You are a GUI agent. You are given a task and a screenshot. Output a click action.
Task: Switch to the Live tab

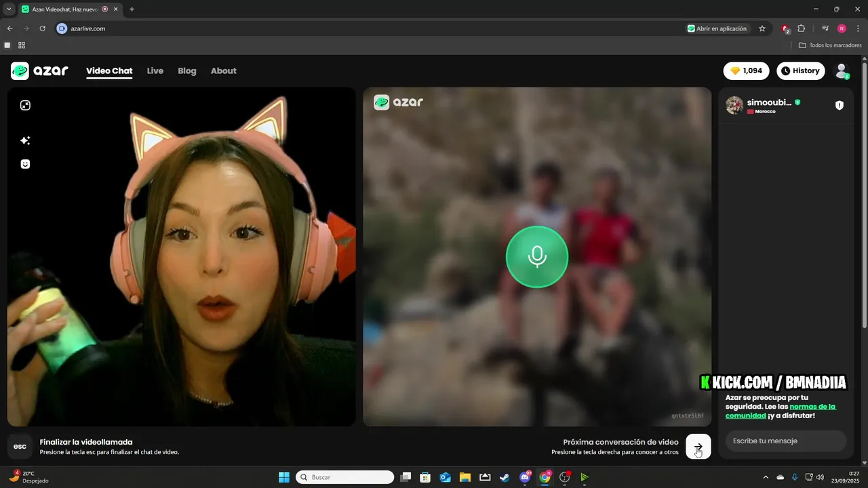pyautogui.click(x=155, y=70)
